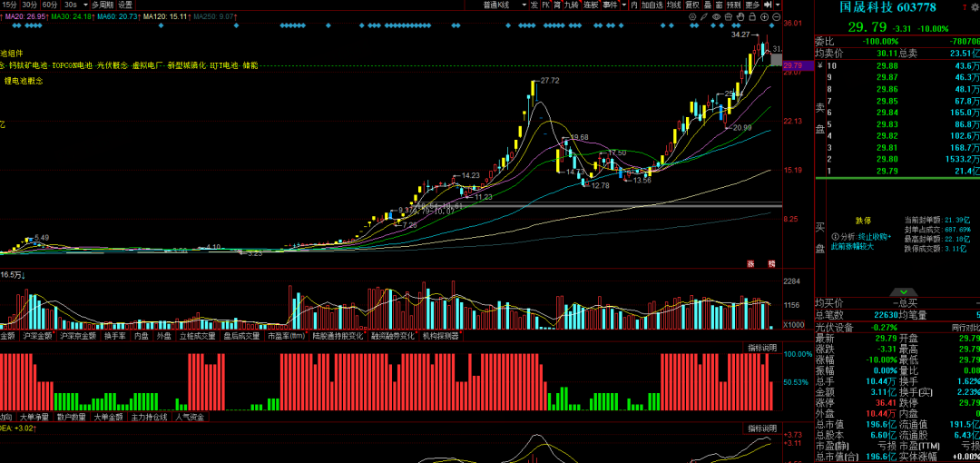Click the gray price axis slider handle

(776, 60)
